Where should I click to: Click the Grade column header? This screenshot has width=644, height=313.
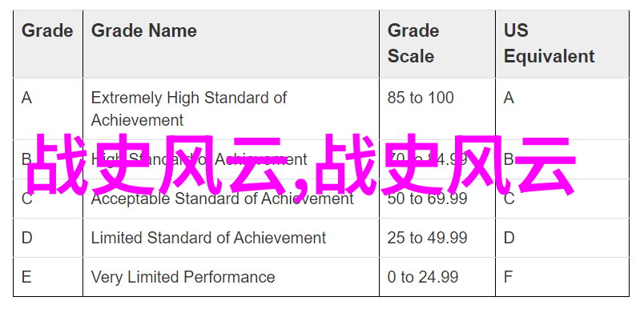tap(48, 44)
